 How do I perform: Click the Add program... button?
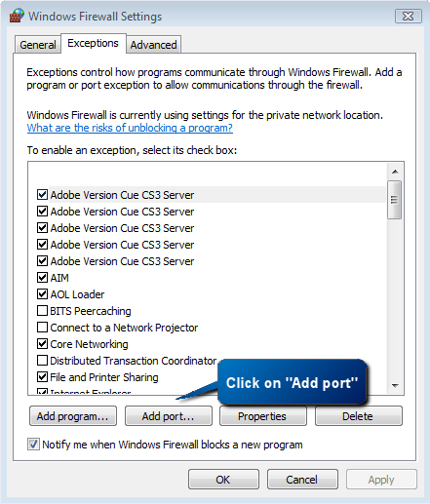(x=73, y=416)
